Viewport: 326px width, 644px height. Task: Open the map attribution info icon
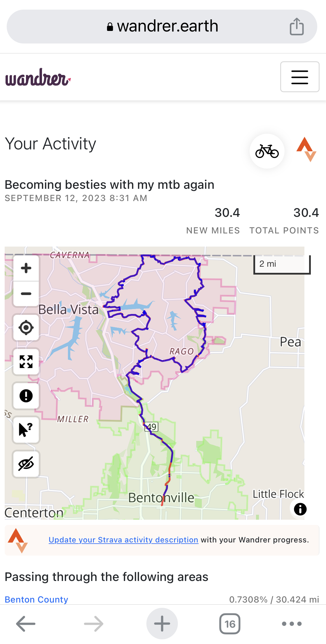[300, 509]
